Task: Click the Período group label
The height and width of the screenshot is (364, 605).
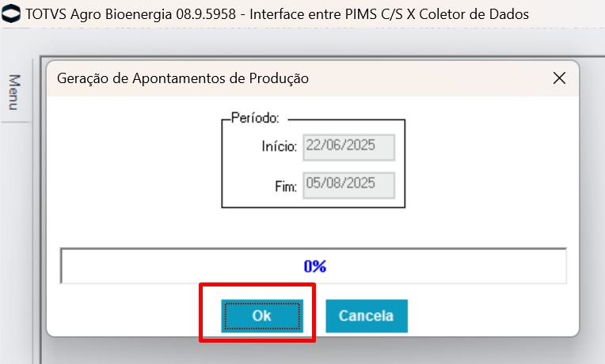Action: tap(254, 119)
